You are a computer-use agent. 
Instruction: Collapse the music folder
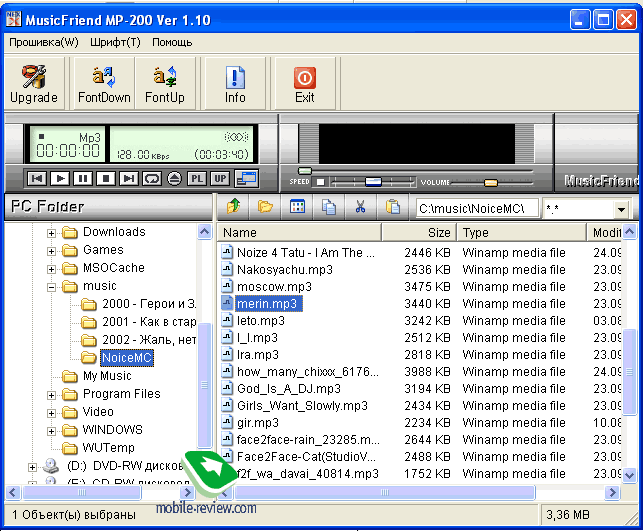51,287
